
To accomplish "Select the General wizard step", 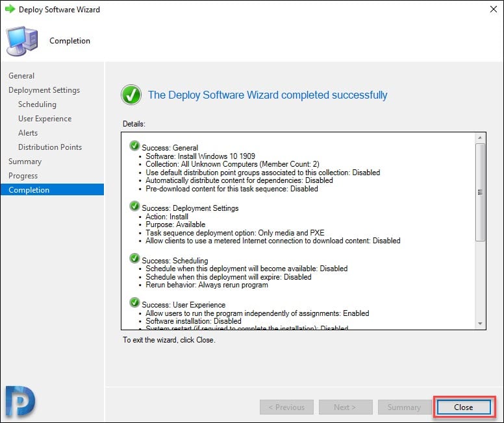I will pyautogui.click(x=21, y=76).
